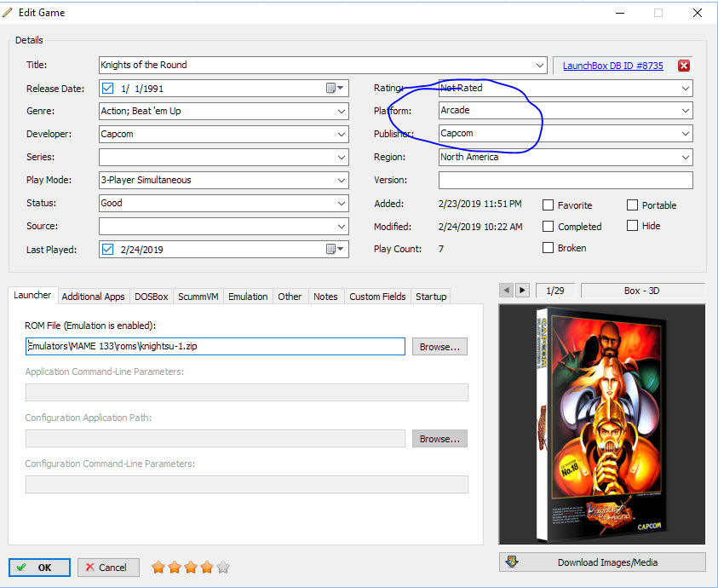
Task: Expand the Series dropdown
Action: tap(342, 157)
